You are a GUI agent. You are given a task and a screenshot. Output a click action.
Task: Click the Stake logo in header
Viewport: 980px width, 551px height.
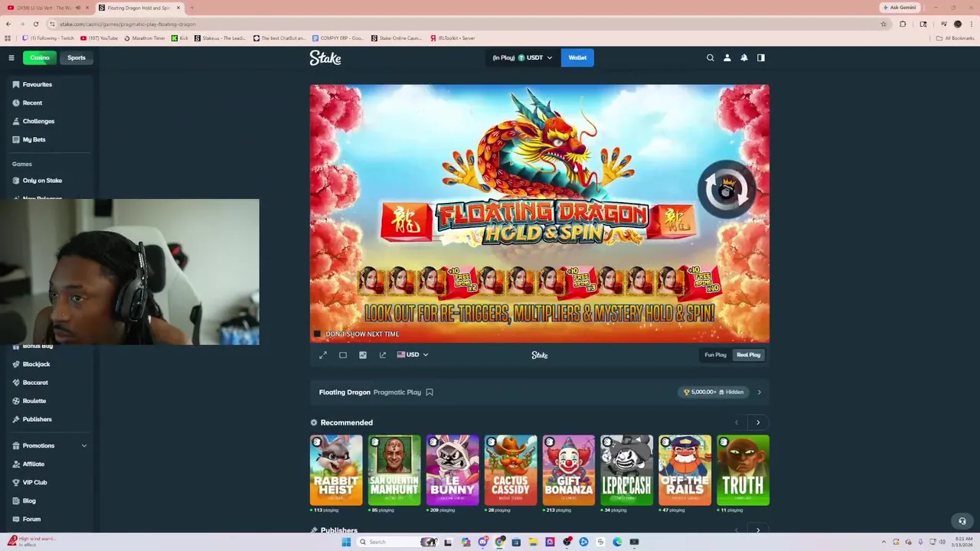[325, 57]
